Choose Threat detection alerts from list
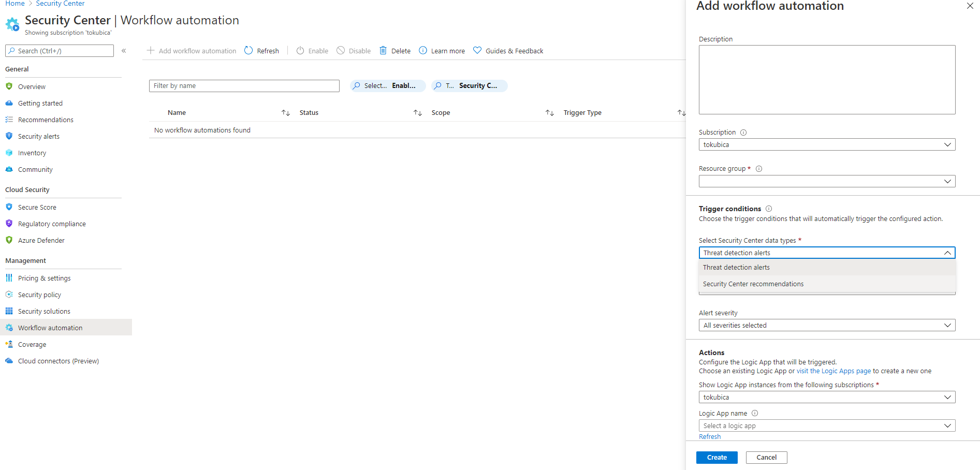Viewport: 980px width, 470px height. pyautogui.click(x=736, y=268)
